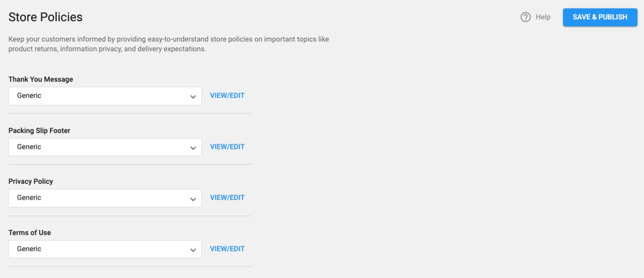View/Edit the Terms of Use

(227, 249)
